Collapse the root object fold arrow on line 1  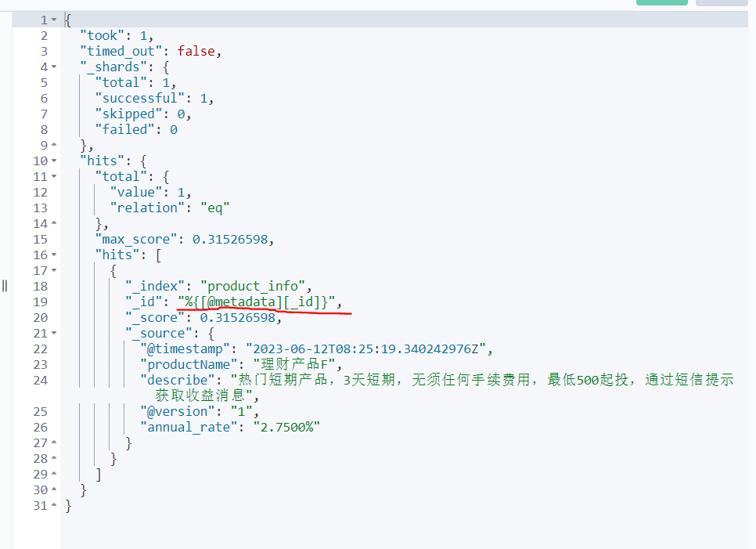click(54, 20)
